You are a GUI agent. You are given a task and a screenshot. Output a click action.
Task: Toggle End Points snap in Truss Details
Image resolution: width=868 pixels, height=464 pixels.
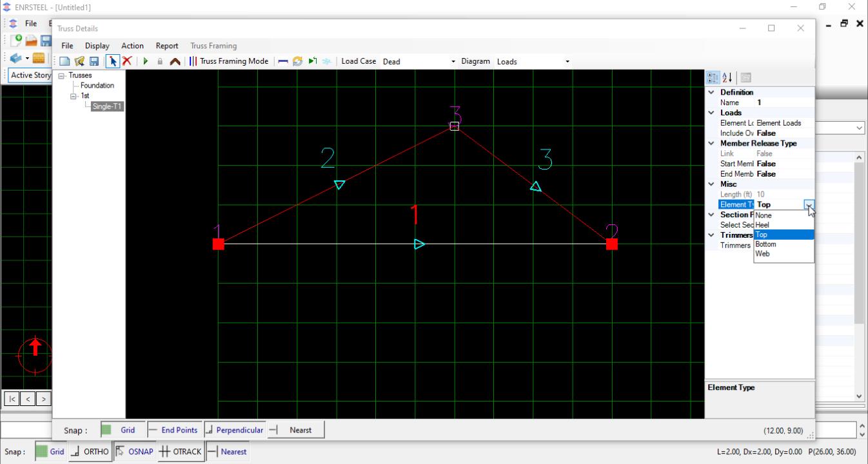coord(173,430)
